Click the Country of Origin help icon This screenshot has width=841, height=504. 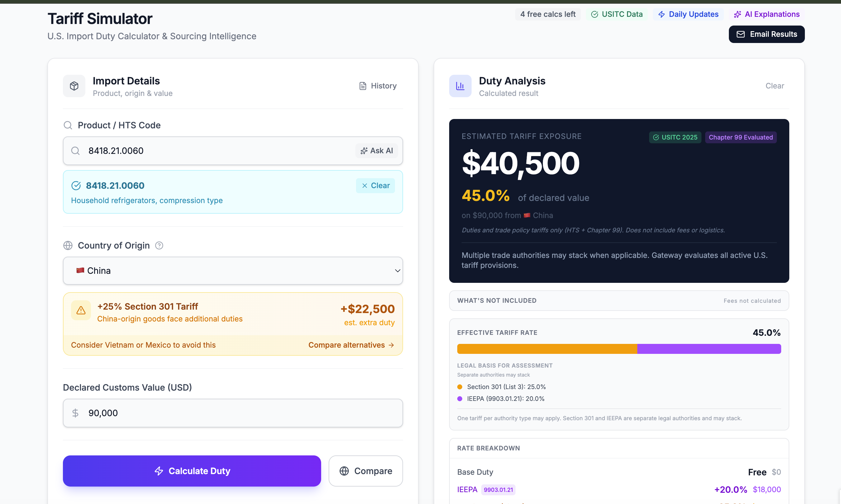click(x=159, y=245)
